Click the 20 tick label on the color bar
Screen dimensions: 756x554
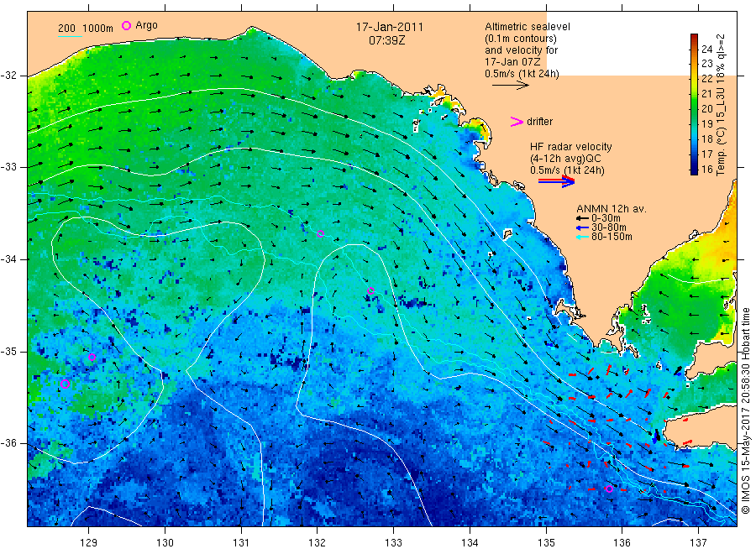pyautogui.click(x=706, y=109)
